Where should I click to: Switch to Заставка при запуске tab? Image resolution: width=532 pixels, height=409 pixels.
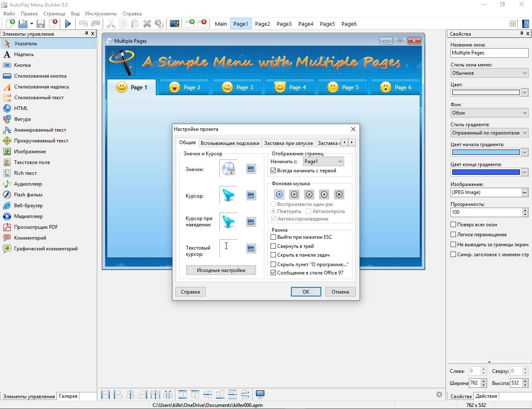(x=288, y=143)
